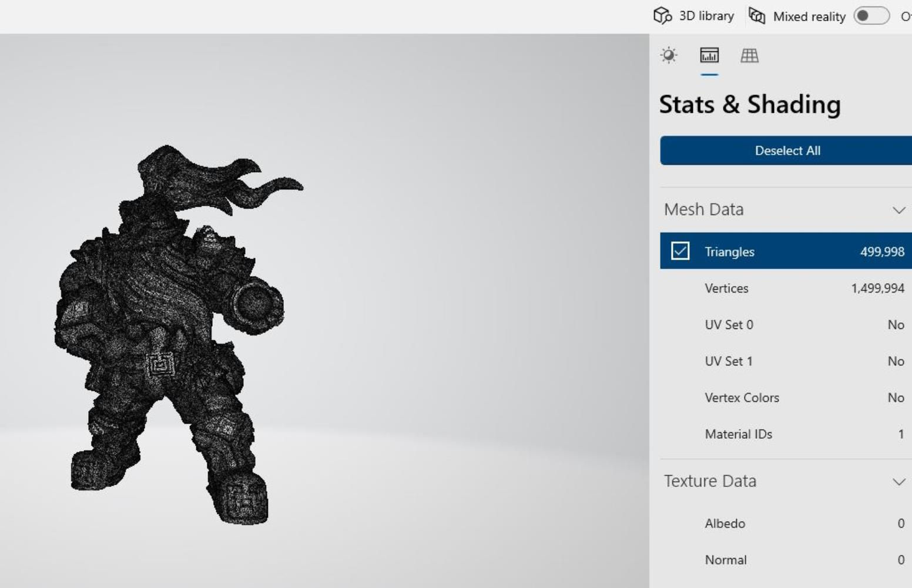912x588 pixels.
Task: Click the 3D library cube icon
Action: (662, 16)
